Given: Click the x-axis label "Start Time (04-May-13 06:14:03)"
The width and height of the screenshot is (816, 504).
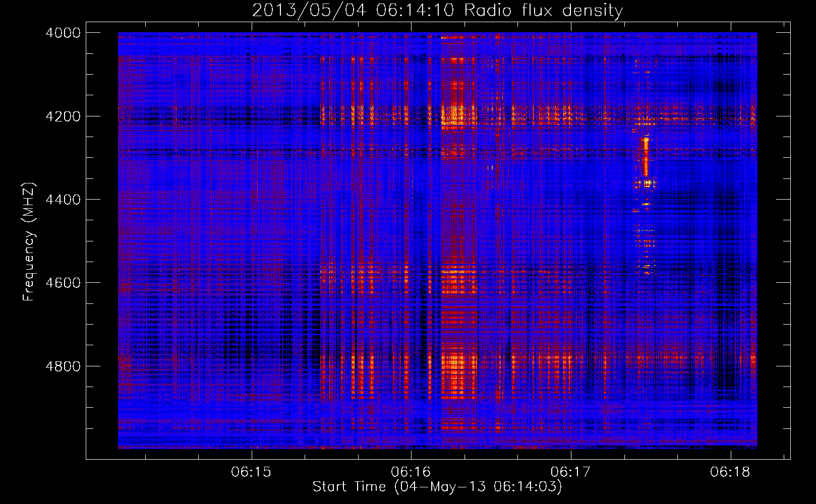Looking at the screenshot, I should 437,486.
